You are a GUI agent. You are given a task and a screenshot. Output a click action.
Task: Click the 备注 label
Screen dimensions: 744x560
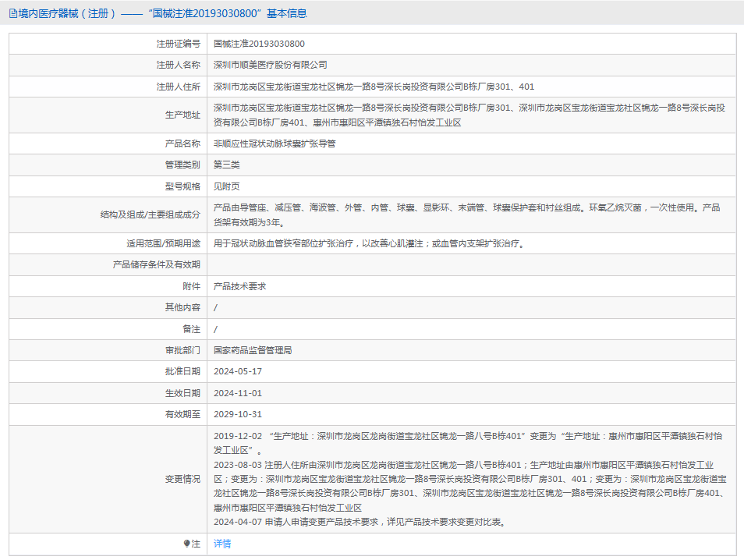(x=192, y=329)
